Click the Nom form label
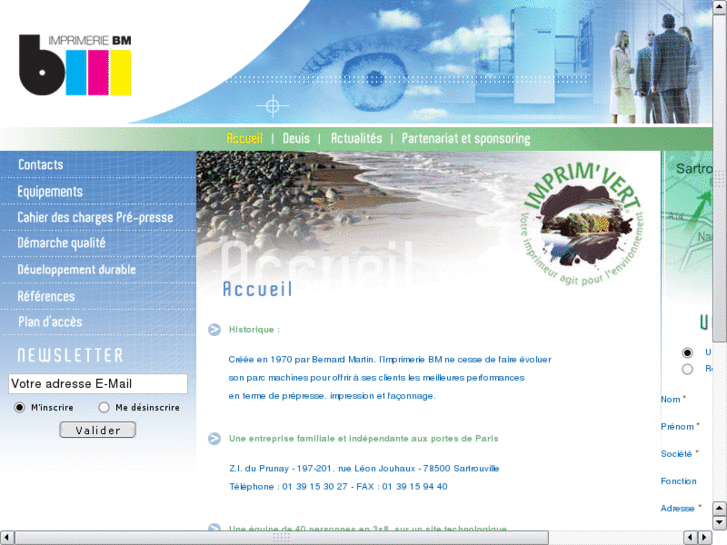Viewport: 727px width, 545px height. 670,399
